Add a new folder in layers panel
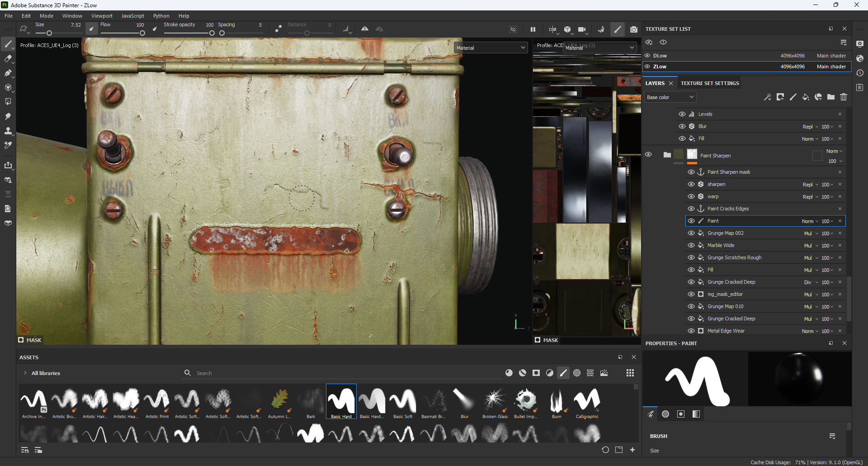This screenshot has height=466, width=868. (x=831, y=97)
